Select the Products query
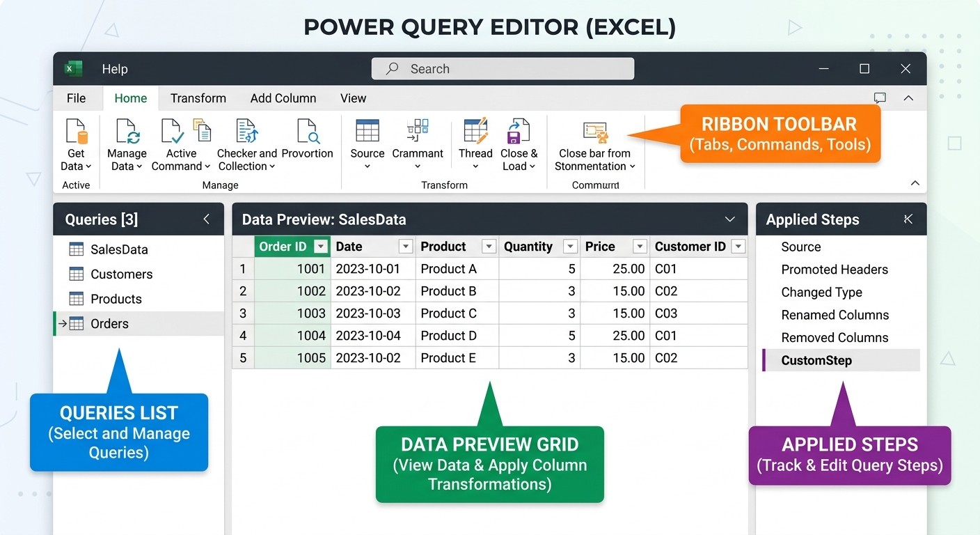The image size is (980, 535). [139, 299]
